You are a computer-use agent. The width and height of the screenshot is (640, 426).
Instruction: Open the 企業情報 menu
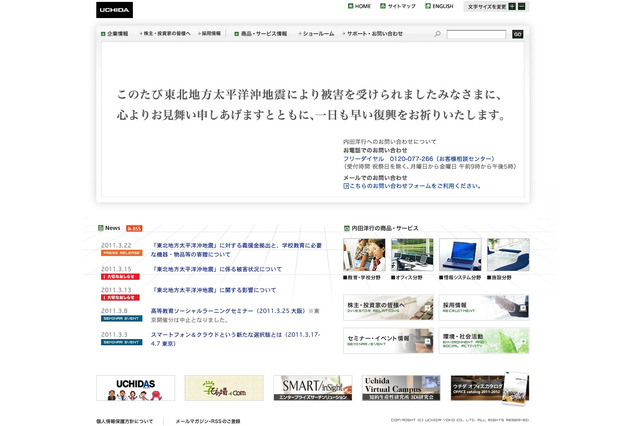coord(115,33)
